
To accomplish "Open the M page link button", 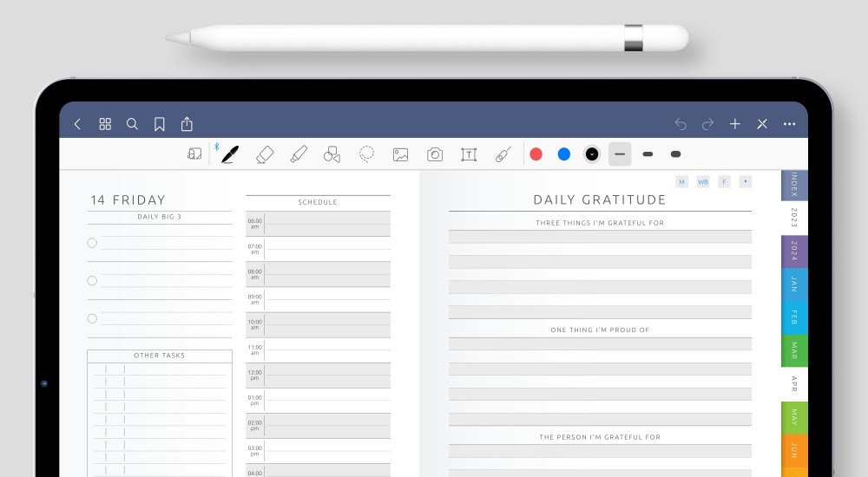I will [682, 181].
